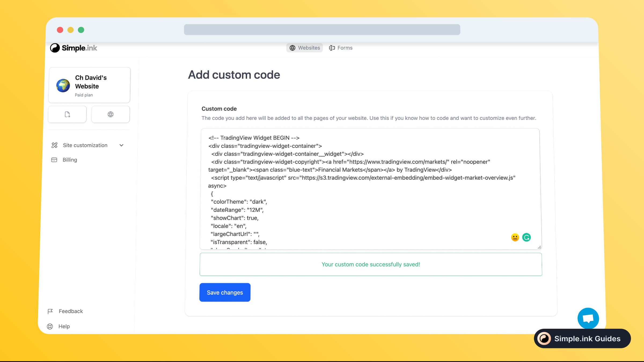
Task: Expand Site customization chevron
Action: 122,145
